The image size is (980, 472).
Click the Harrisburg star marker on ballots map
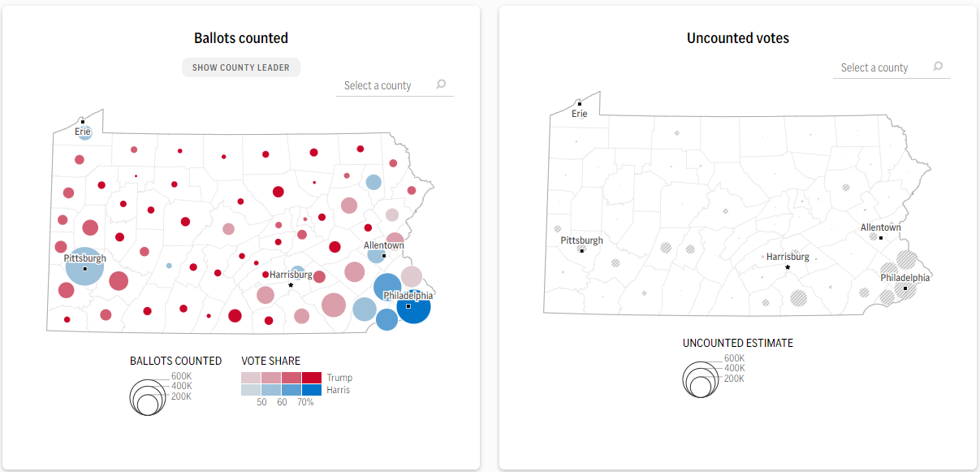pyautogui.click(x=291, y=285)
